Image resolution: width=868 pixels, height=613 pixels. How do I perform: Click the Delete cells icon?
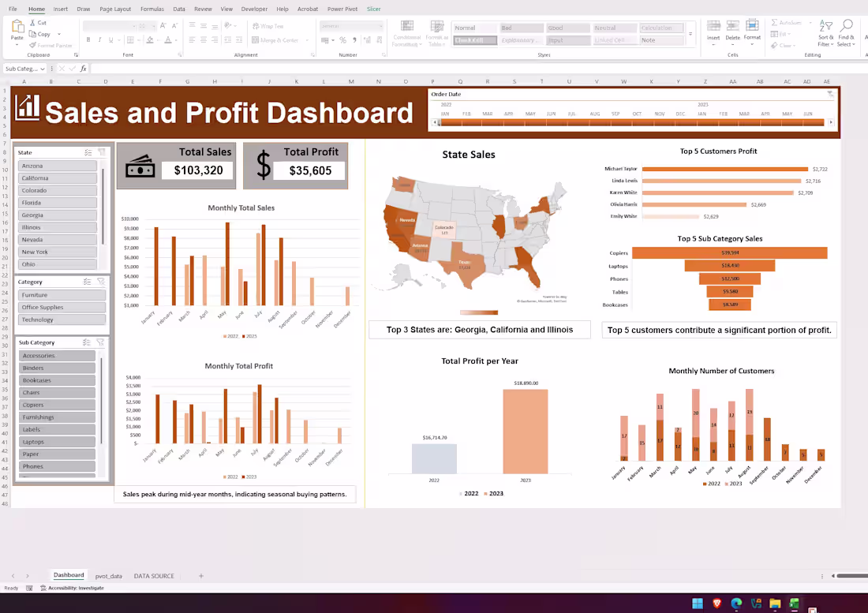732,27
